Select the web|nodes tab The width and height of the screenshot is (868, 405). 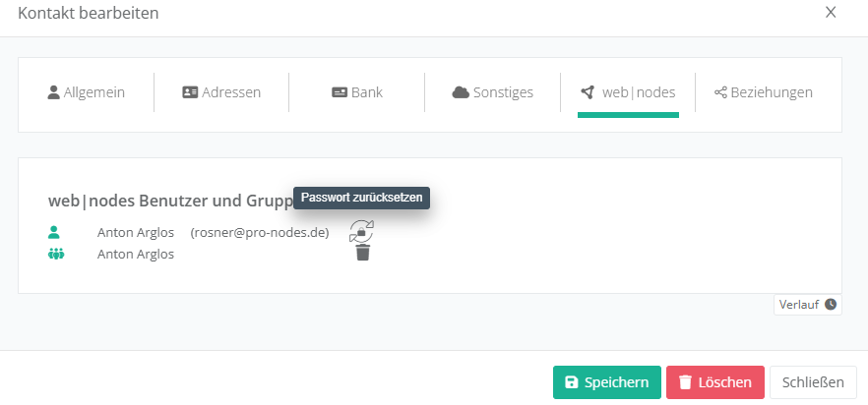pos(628,92)
